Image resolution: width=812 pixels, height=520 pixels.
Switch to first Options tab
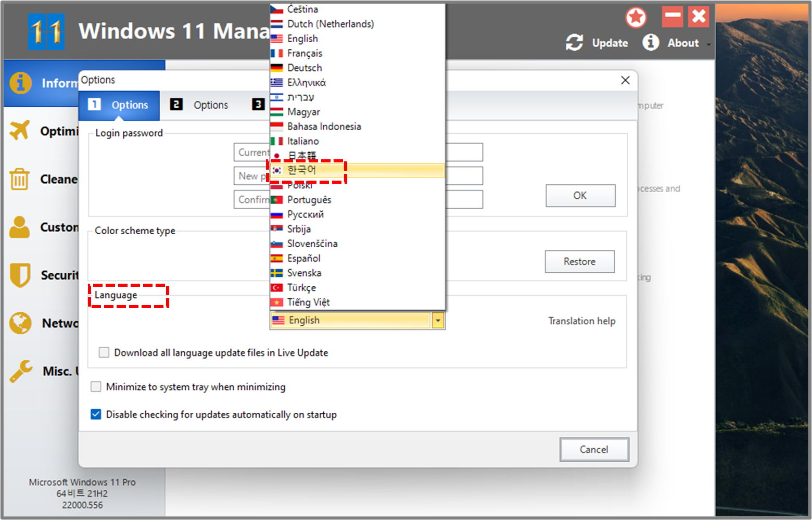tap(119, 105)
